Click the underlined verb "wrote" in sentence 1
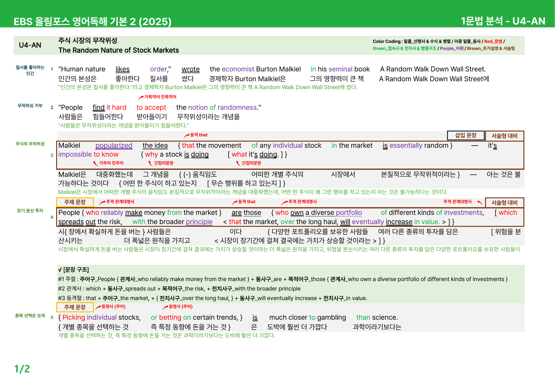This screenshot has height=392, width=555. click(x=191, y=69)
